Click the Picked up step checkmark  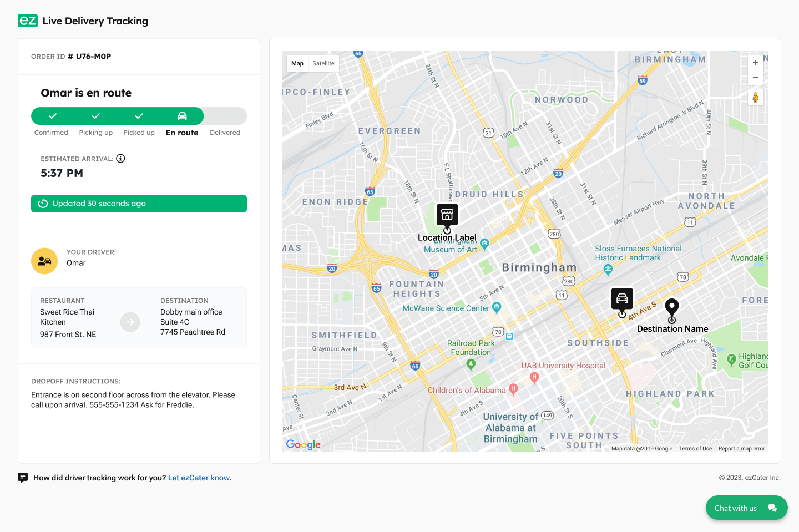[x=139, y=116]
